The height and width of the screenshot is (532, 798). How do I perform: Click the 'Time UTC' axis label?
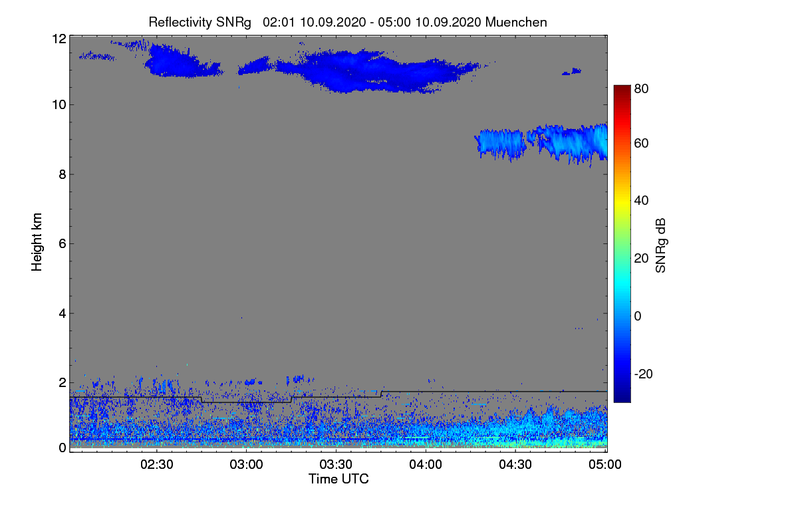click(338, 479)
